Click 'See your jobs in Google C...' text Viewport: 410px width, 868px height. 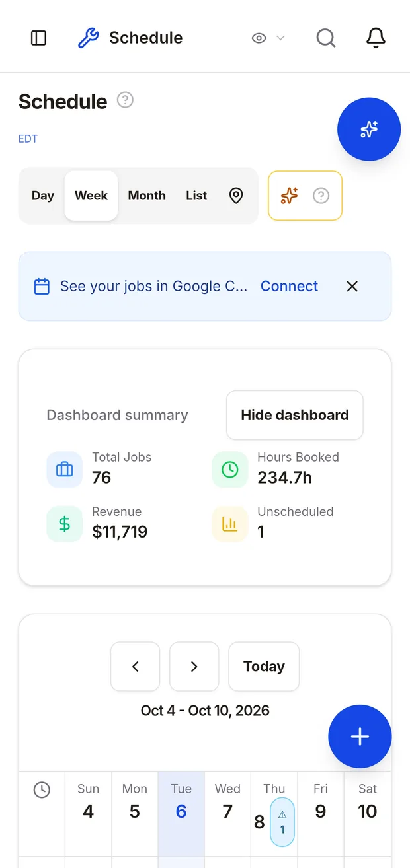(153, 286)
